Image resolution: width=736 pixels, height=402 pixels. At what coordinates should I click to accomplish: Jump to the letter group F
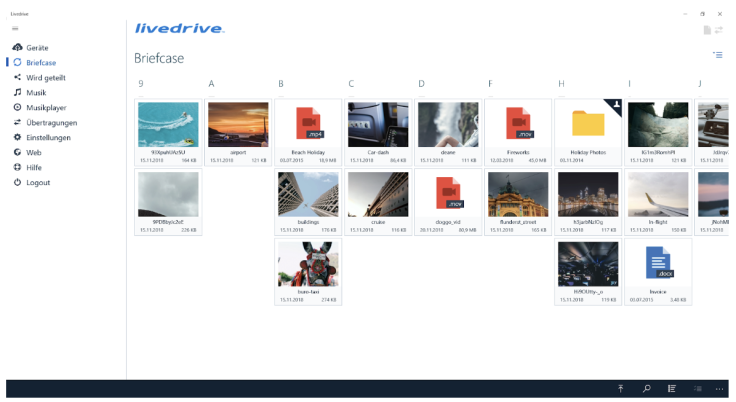tap(490, 84)
